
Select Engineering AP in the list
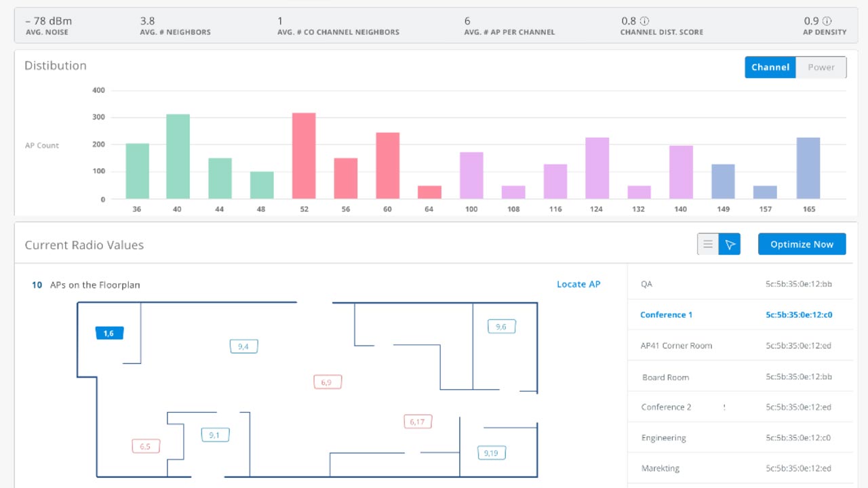[663, 438]
